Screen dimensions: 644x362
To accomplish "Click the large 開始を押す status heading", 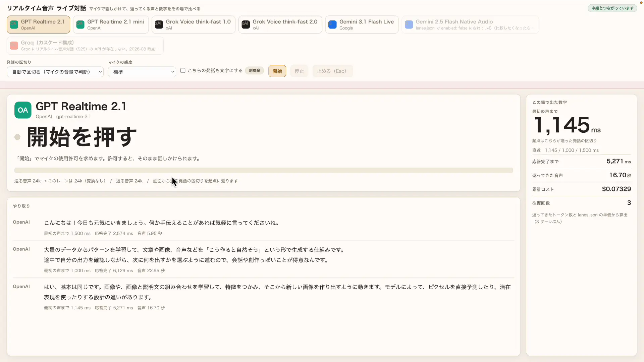I will (x=82, y=137).
